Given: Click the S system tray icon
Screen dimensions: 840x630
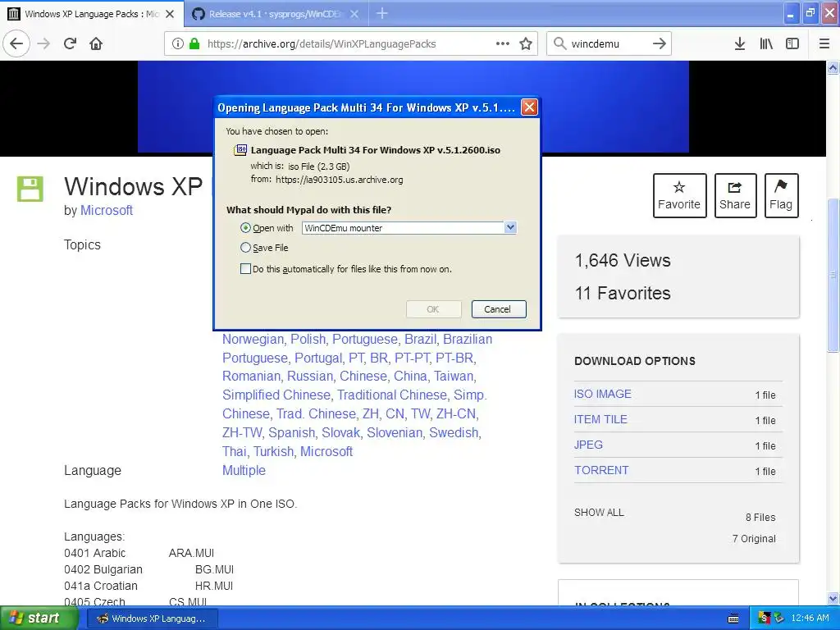Looking at the screenshot, I should click(764, 619).
